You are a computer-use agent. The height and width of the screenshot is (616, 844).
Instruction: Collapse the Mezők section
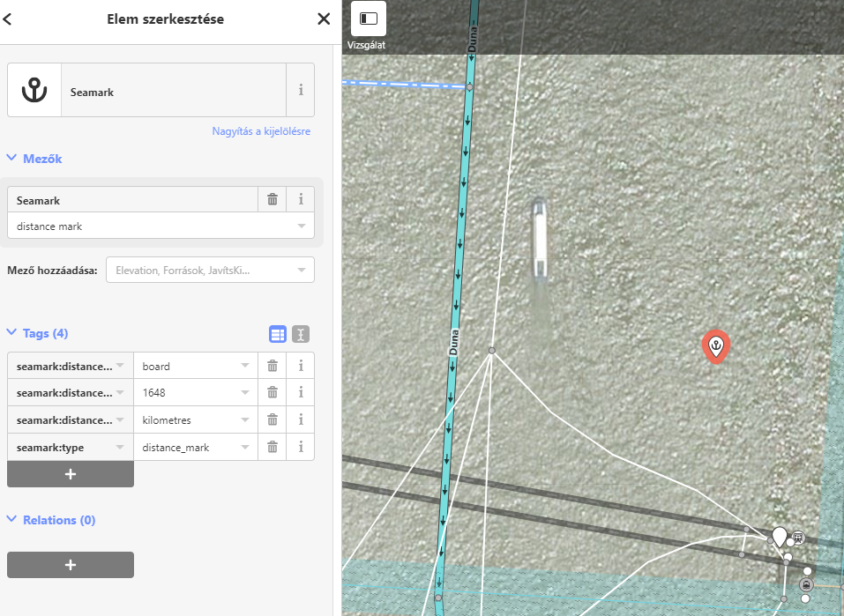(34, 159)
